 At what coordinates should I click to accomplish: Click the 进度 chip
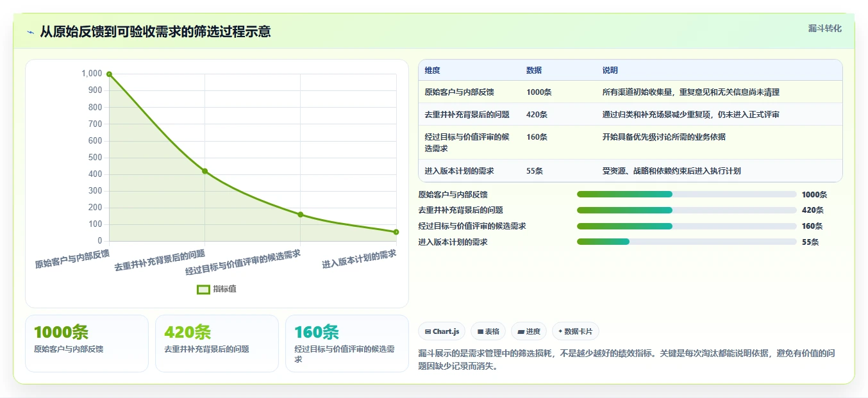point(529,331)
